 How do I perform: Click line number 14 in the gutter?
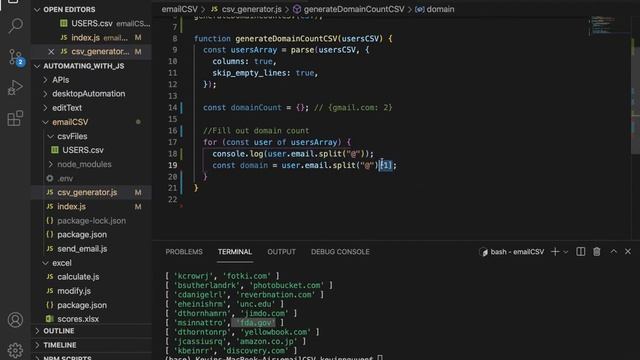click(173, 108)
